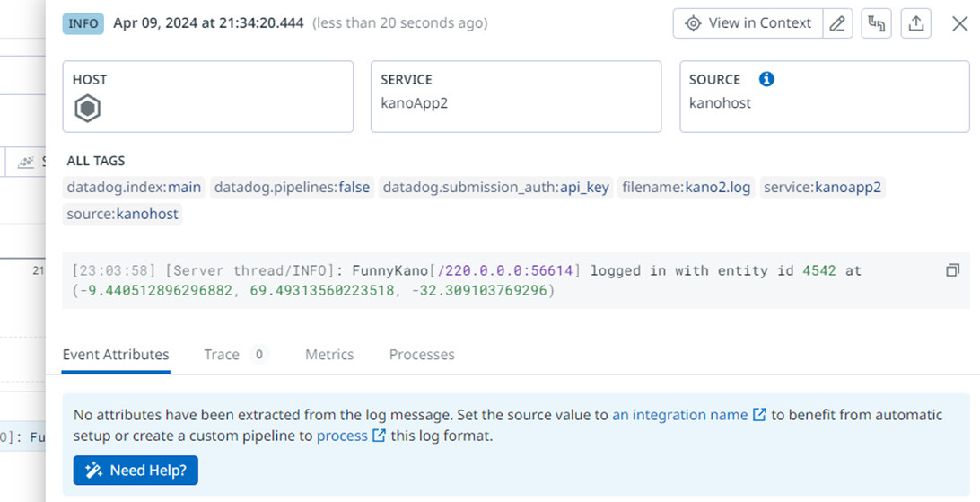980x502 pixels.
Task: Select the Event Attributes tab
Action: click(x=116, y=355)
